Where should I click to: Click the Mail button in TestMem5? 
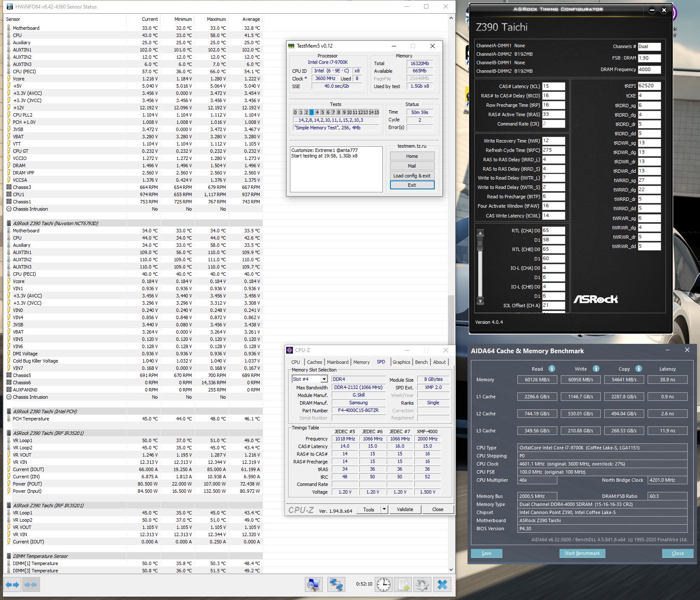pos(412,166)
